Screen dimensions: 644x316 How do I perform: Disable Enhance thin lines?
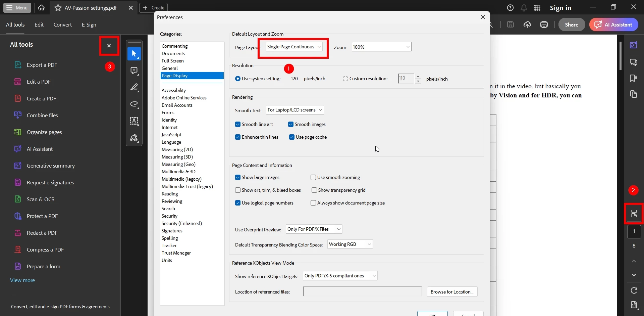click(x=238, y=137)
